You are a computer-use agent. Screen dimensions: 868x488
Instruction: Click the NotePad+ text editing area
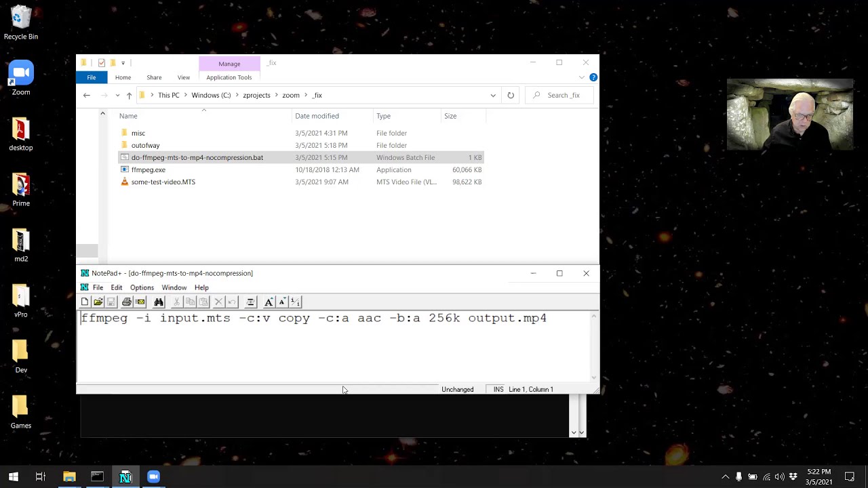tap(334, 346)
